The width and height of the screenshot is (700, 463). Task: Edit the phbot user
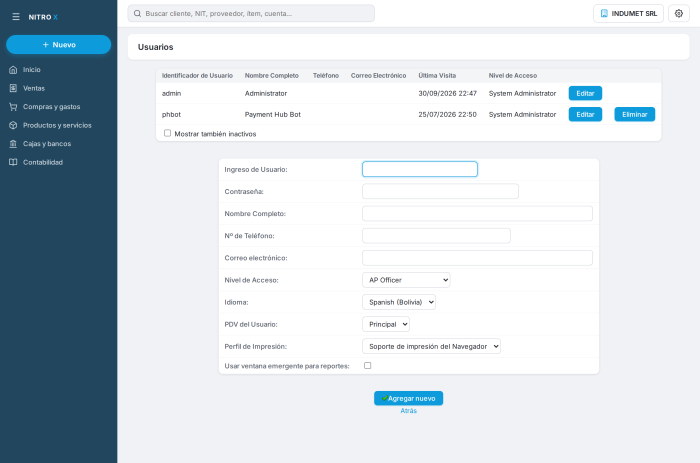pos(585,114)
